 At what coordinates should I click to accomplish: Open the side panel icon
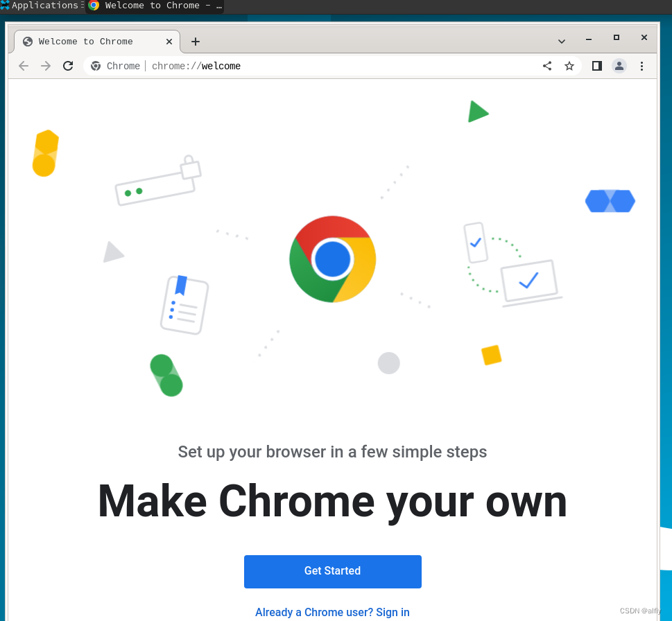click(597, 66)
